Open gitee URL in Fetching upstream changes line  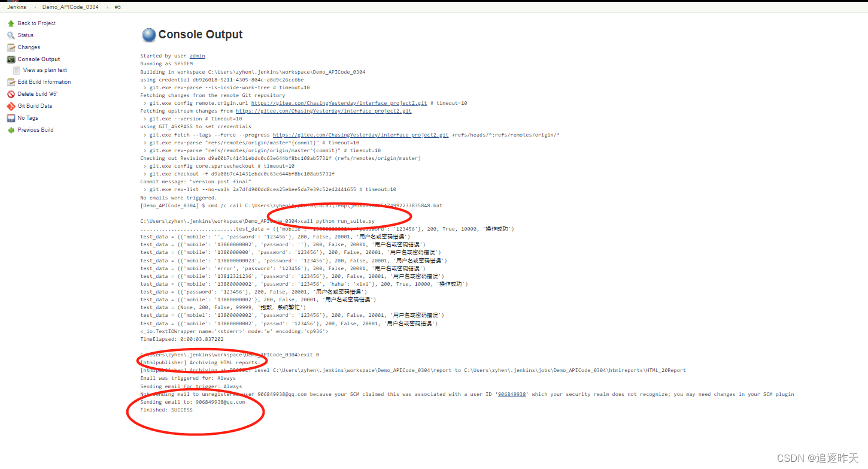(x=324, y=111)
